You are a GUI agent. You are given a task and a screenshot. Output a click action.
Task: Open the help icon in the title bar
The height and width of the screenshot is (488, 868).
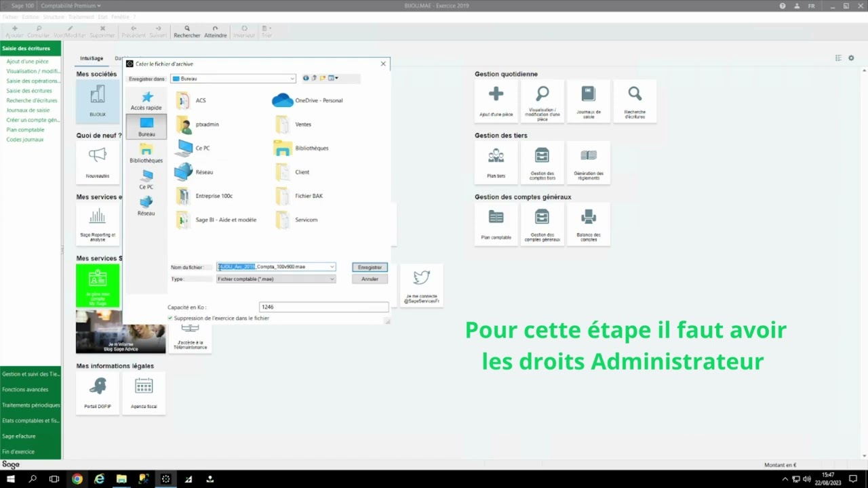click(x=783, y=5)
